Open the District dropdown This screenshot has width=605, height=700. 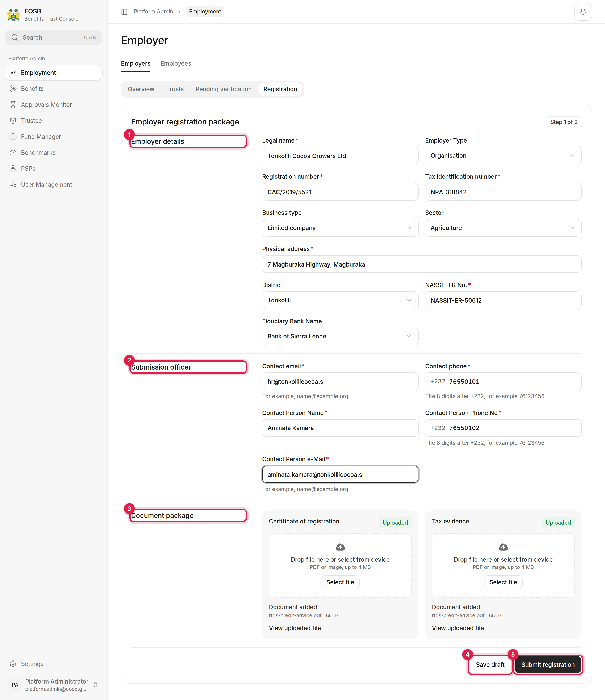pyautogui.click(x=340, y=300)
